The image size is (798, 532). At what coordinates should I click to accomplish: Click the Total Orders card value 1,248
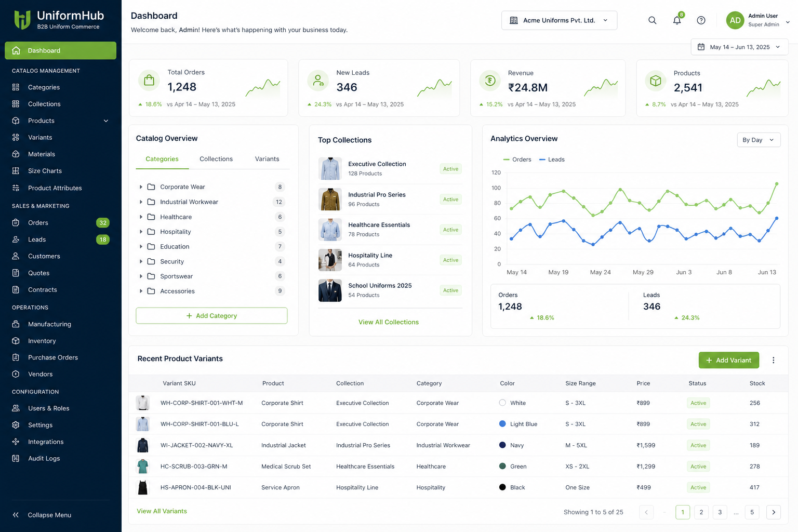182,87
